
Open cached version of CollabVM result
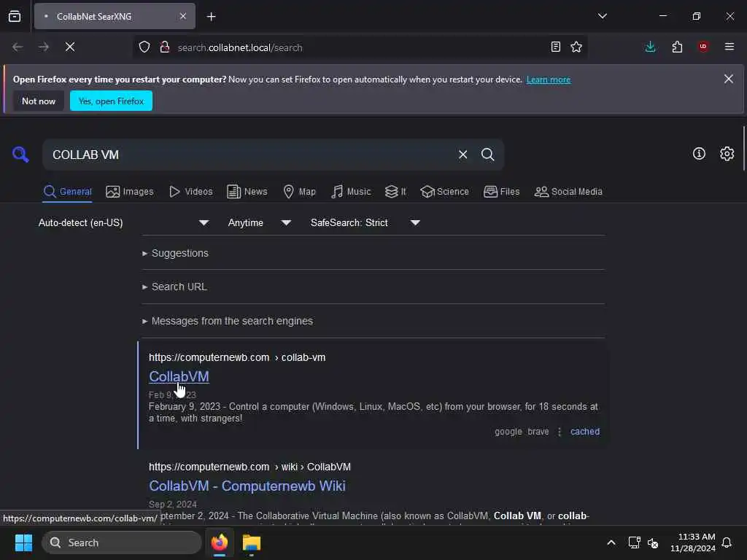(x=584, y=432)
